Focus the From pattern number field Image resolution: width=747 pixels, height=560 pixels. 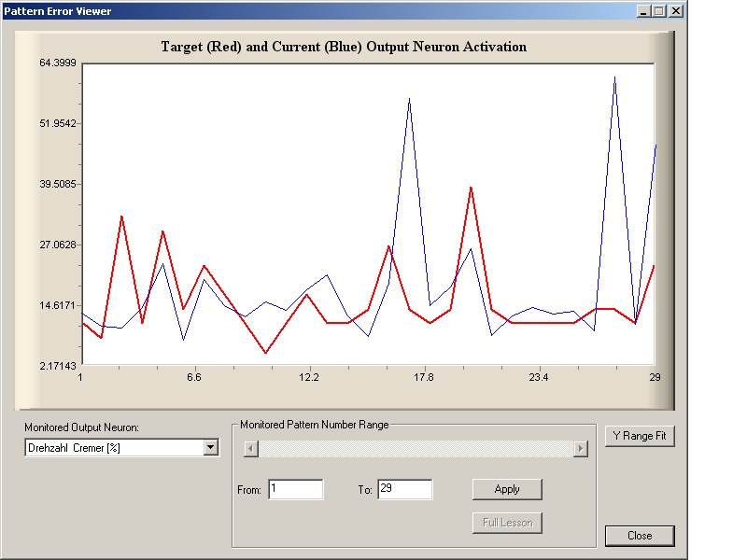295,489
